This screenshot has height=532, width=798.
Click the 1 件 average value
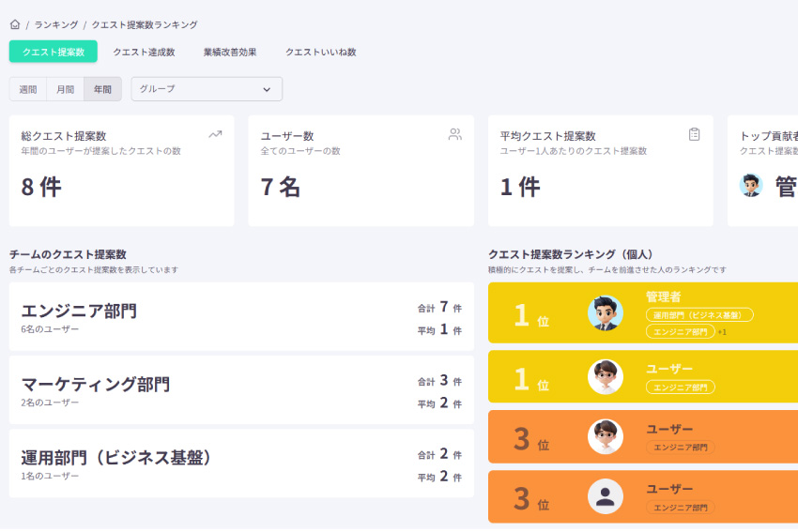[x=519, y=187]
